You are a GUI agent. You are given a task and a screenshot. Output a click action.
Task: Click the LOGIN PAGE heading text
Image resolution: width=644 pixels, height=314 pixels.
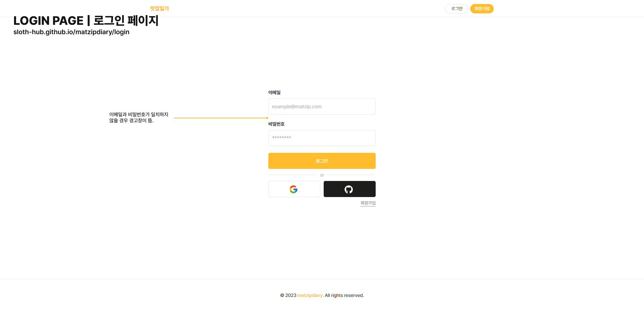tap(86, 21)
